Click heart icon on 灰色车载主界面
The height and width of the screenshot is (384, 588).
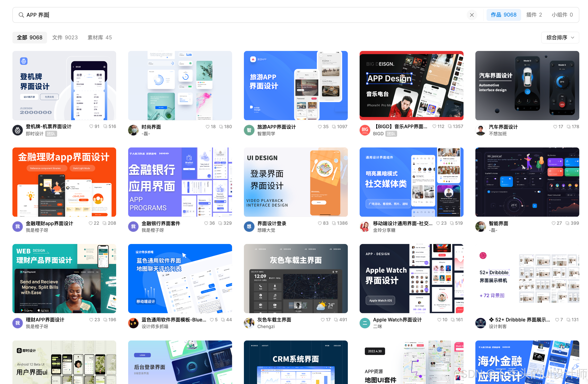323,320
